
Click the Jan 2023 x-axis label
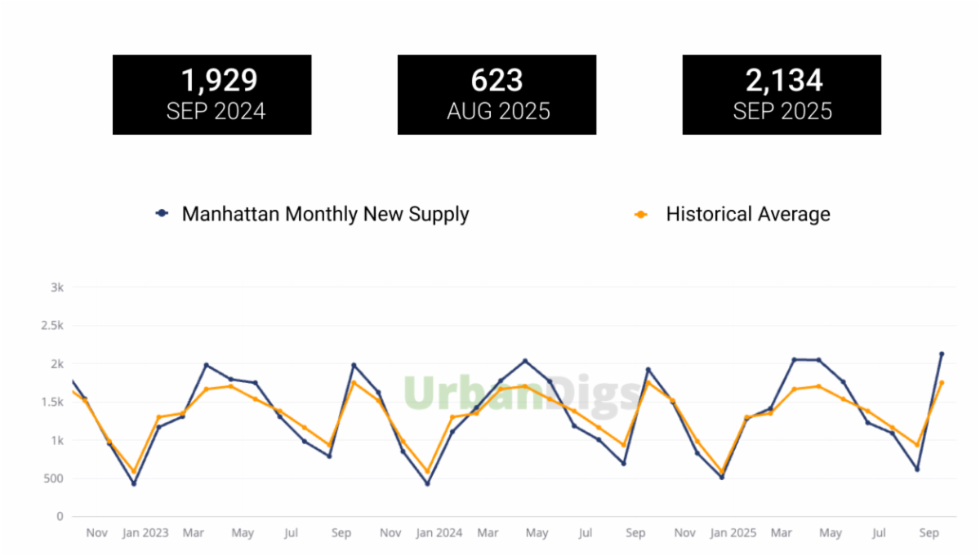tap(145, 533)
